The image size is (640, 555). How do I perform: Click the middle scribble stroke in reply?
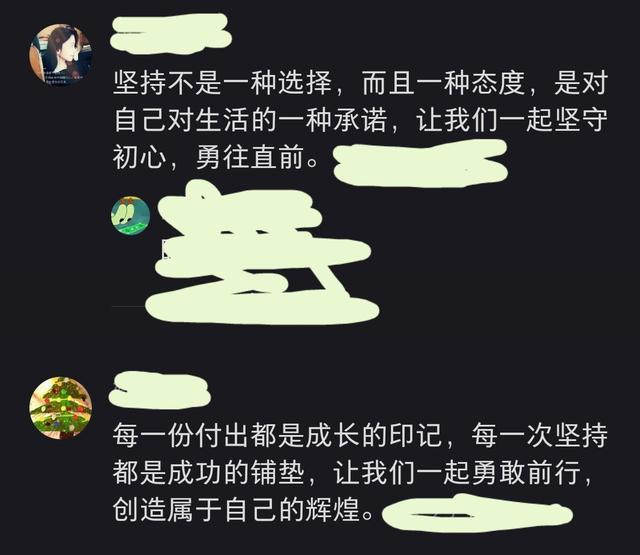pos(263,251)
